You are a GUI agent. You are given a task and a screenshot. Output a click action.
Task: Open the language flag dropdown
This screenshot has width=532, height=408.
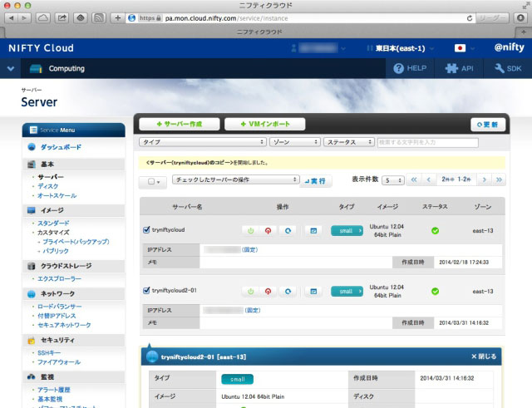pos(464,48)
